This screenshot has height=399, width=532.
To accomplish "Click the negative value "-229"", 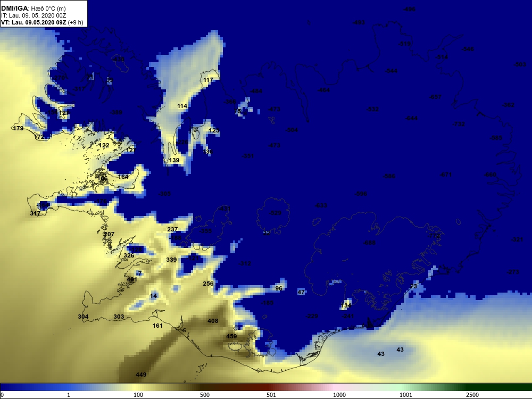I will click(312, 316).
